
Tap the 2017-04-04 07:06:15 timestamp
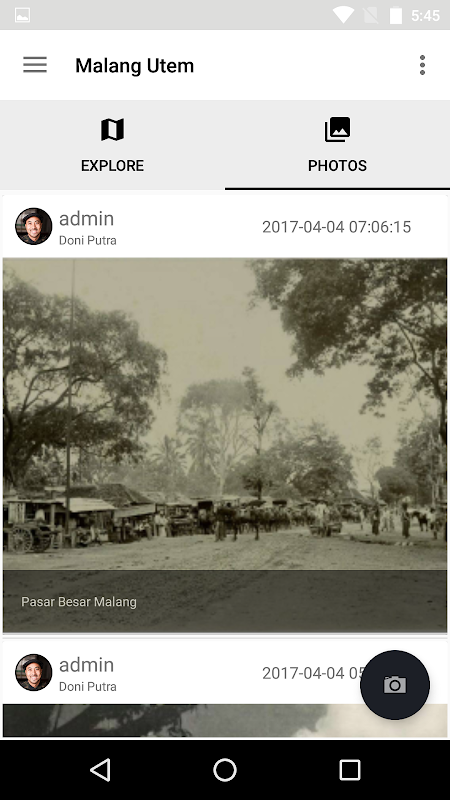click(336, 227)
